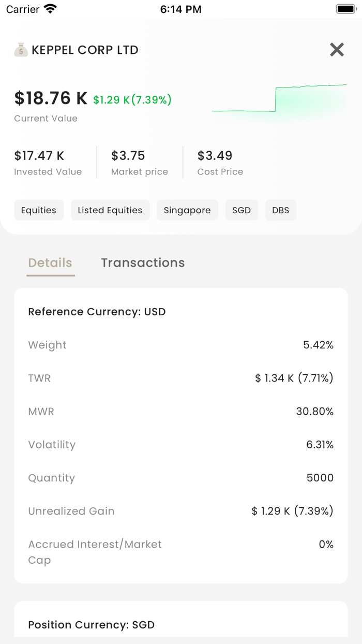The width and height of the screenshot is (362, 644).
Task: Tap the Equities tag chip
Action: [39, 210]
